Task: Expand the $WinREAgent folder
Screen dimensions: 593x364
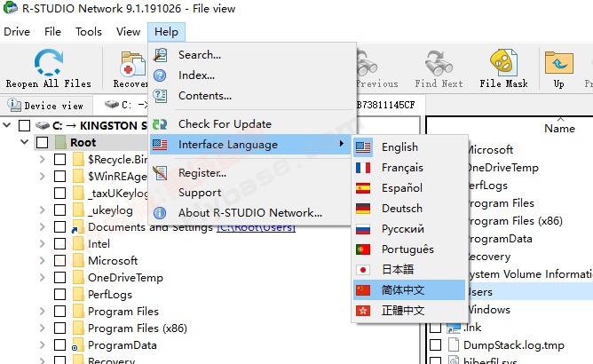Action: pyautogui.click(x=43, y=177)
